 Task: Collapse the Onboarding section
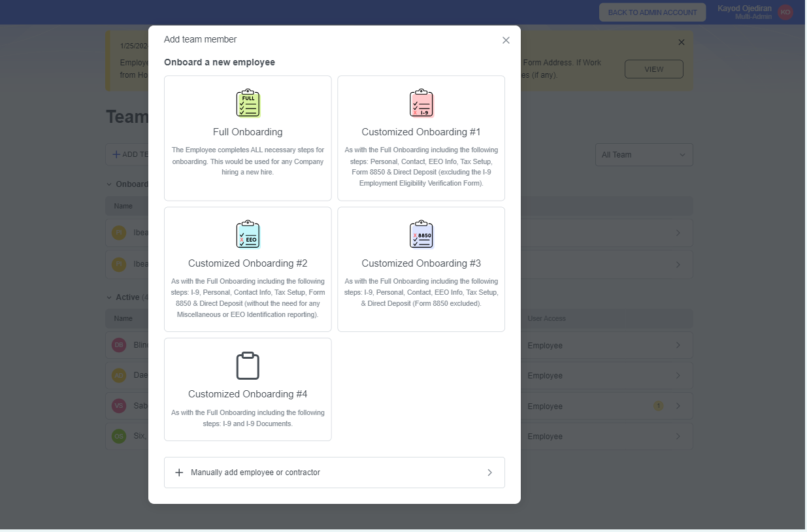coord(109,184)
